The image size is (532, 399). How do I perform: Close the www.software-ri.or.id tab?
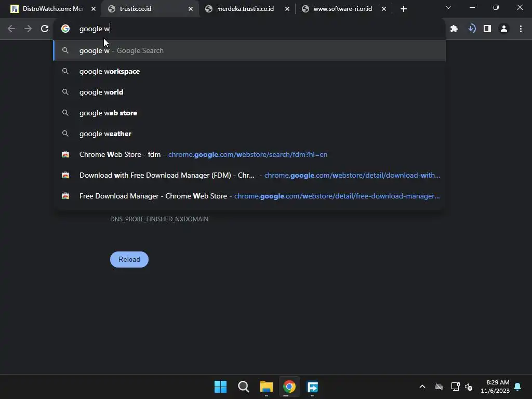click(384, 9)
